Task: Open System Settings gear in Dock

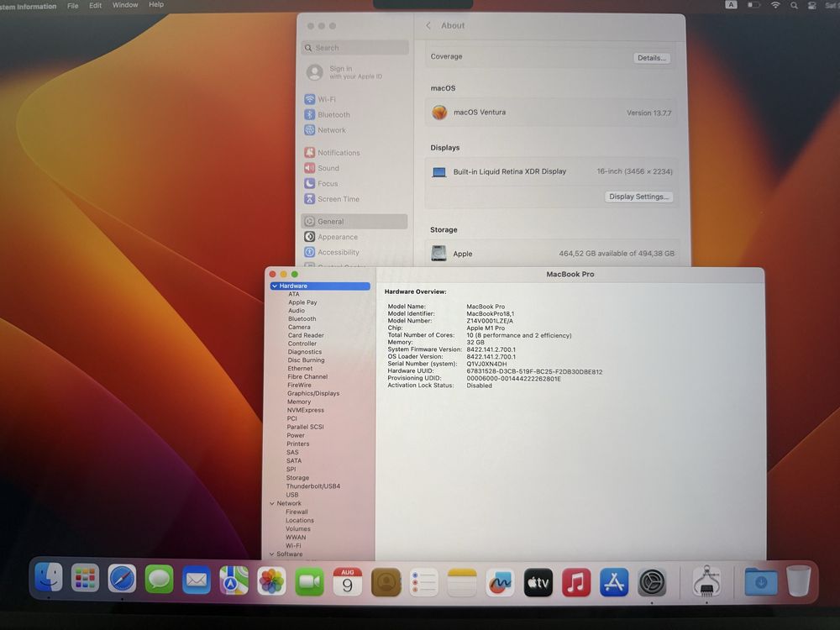Action: tap(652, 582)
